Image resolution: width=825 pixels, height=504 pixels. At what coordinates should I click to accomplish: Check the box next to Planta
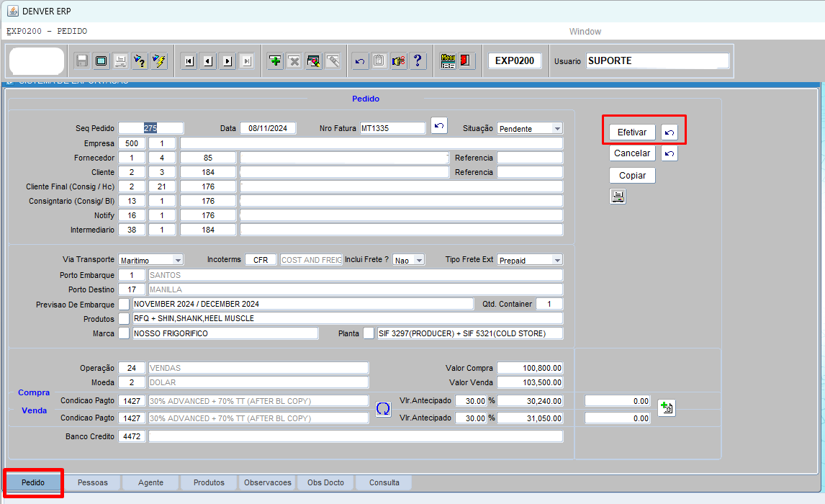369,333
